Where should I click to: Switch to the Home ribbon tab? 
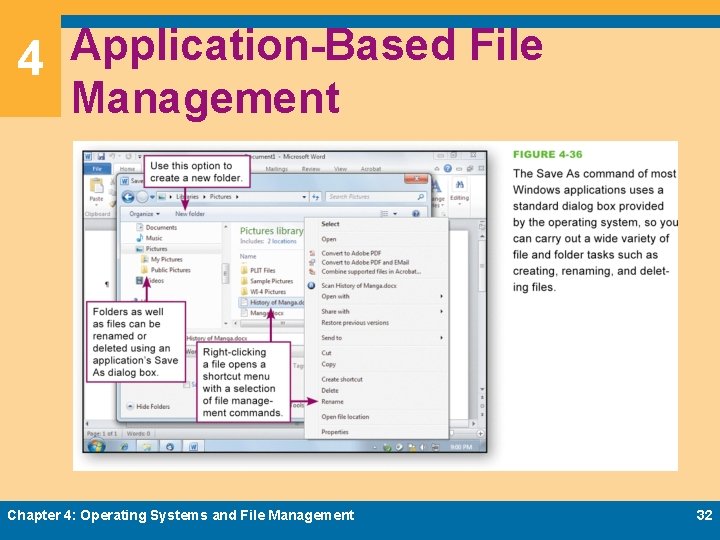(127, 169)
